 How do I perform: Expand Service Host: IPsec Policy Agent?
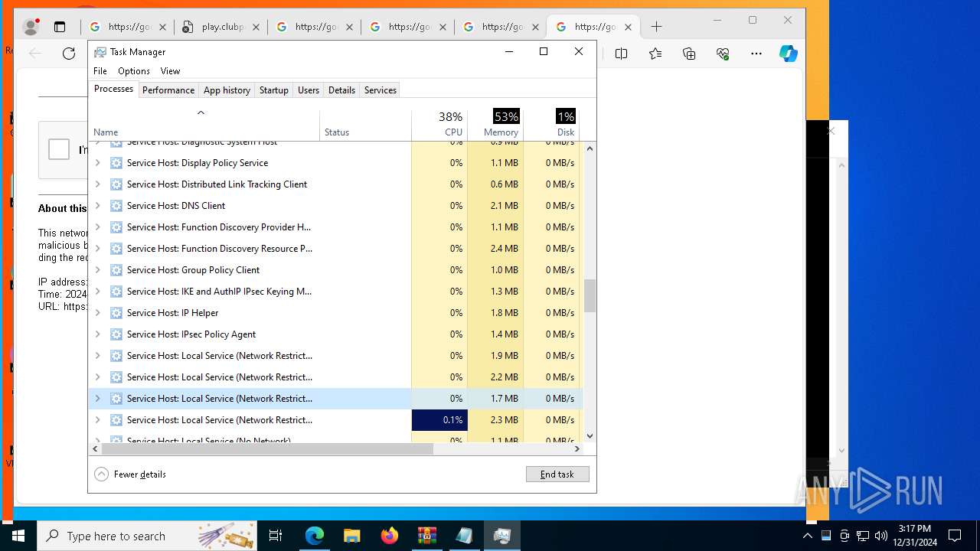tap(97, 334)
